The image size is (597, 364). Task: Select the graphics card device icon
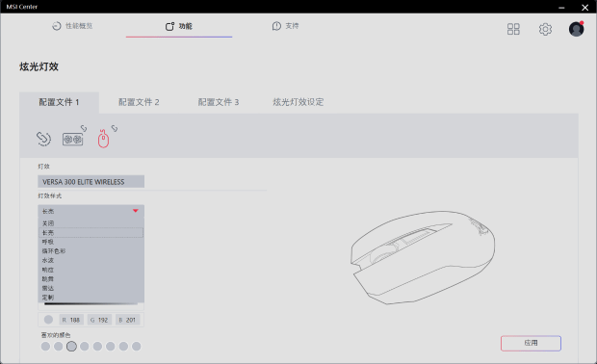[x=72, y=140]
